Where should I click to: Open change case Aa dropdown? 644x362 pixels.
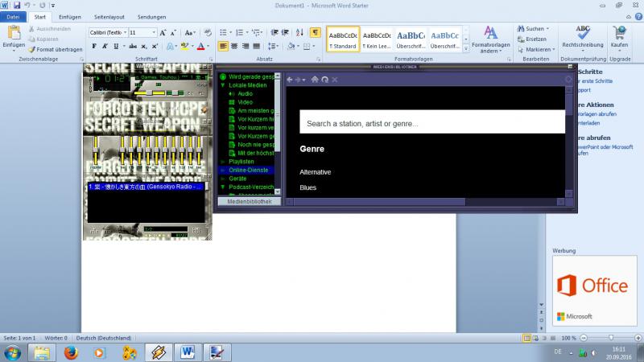pos(190,33)
